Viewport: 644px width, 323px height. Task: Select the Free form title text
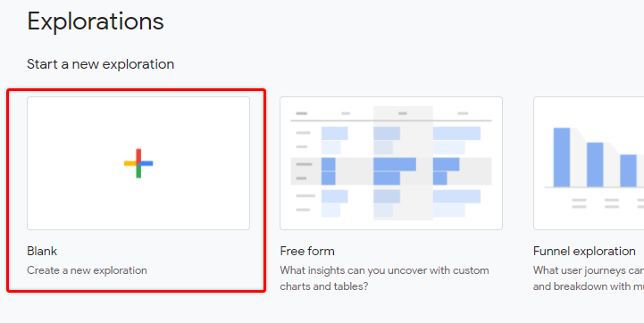coord(307,252)
